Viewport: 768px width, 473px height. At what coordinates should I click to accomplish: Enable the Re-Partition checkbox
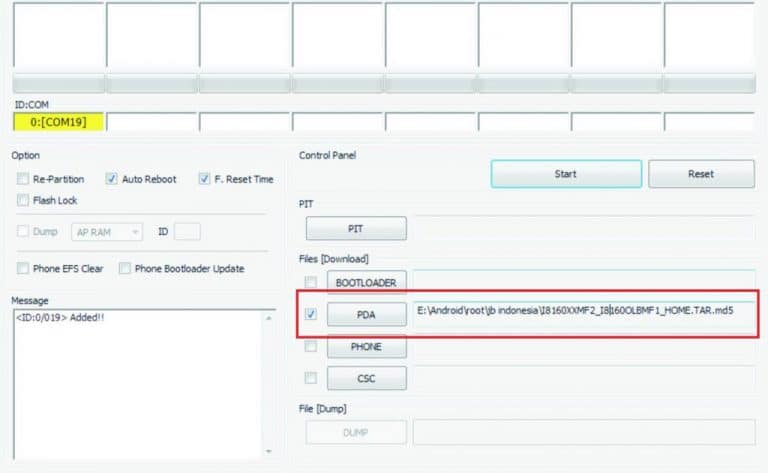coord(23,179)
